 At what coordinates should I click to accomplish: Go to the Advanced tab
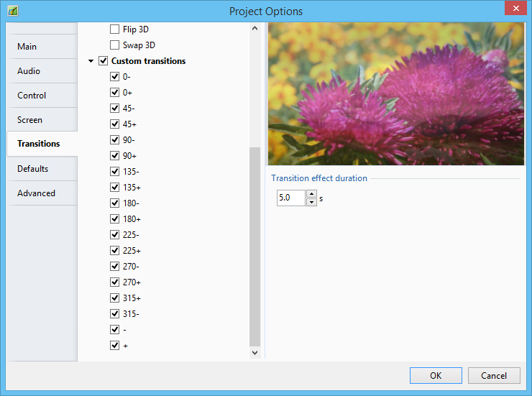click(36, 193)
